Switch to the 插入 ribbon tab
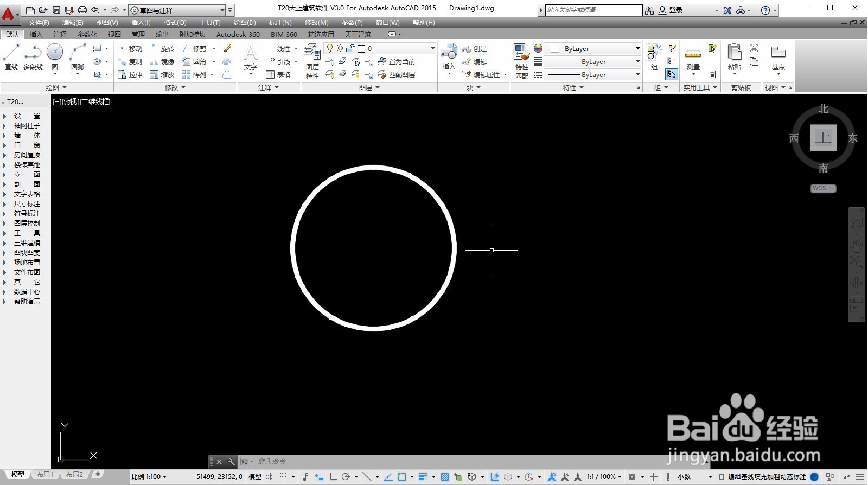868x485 pixels. pyautogui.click(x=36, y=34)
